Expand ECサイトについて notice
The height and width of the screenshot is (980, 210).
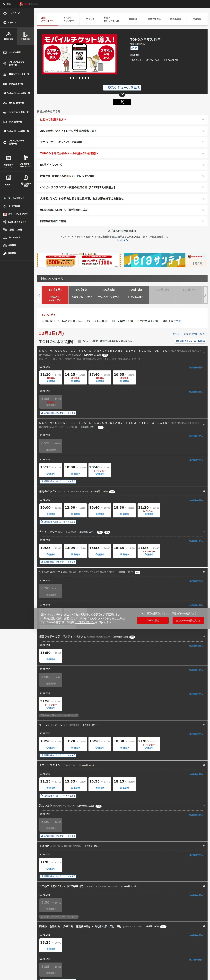click(122, 165)
